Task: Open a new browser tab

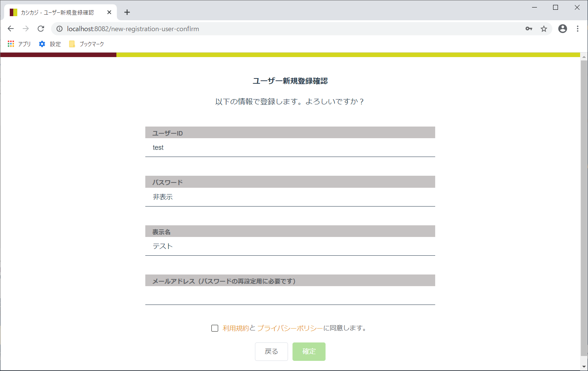Action: point(127,12)
